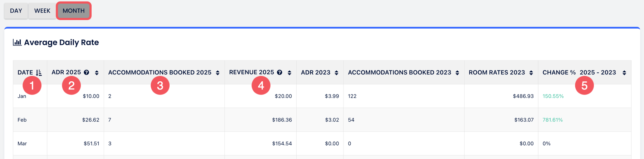Click the Revenue 2025 help question icon
The height and width of the screenshot is (159, 644).
tap(280, 72)
